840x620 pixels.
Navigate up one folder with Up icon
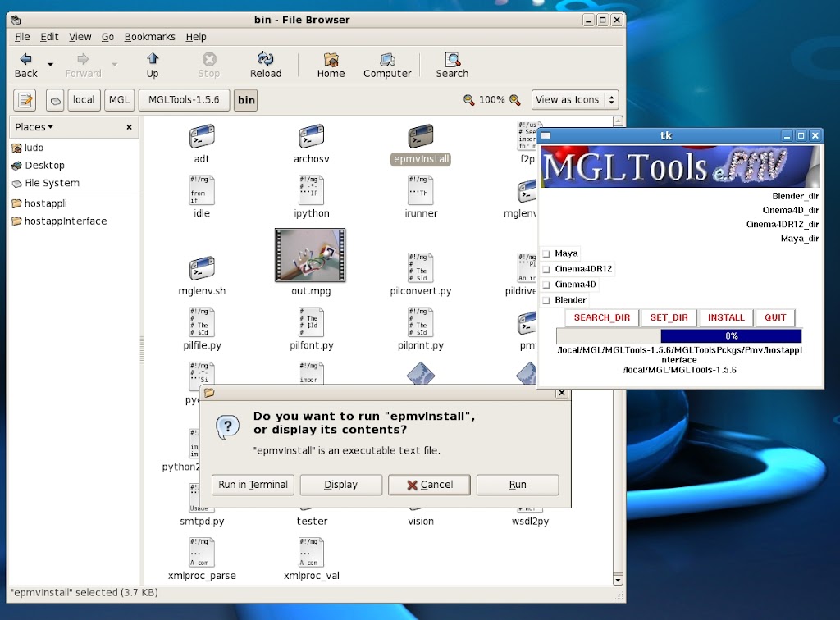[153, 66]
